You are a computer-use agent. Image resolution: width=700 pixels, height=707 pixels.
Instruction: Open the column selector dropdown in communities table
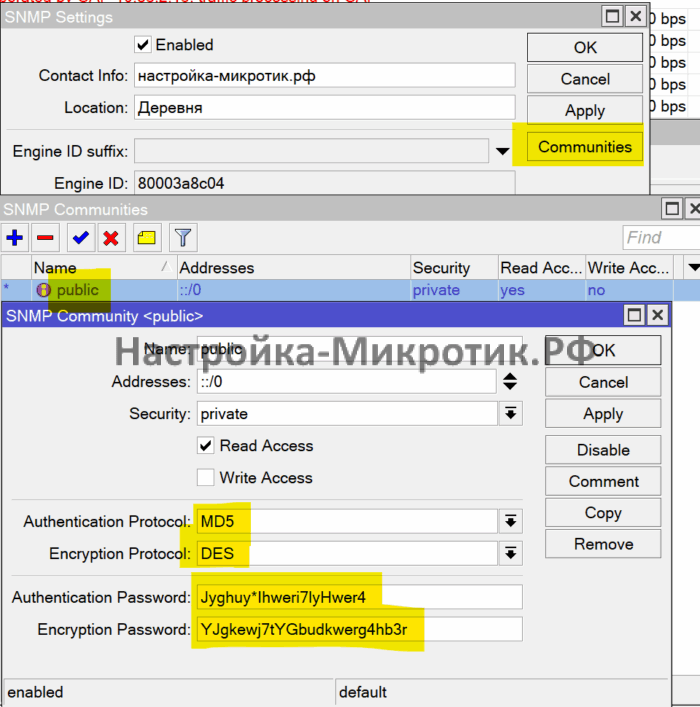[694, 268]
